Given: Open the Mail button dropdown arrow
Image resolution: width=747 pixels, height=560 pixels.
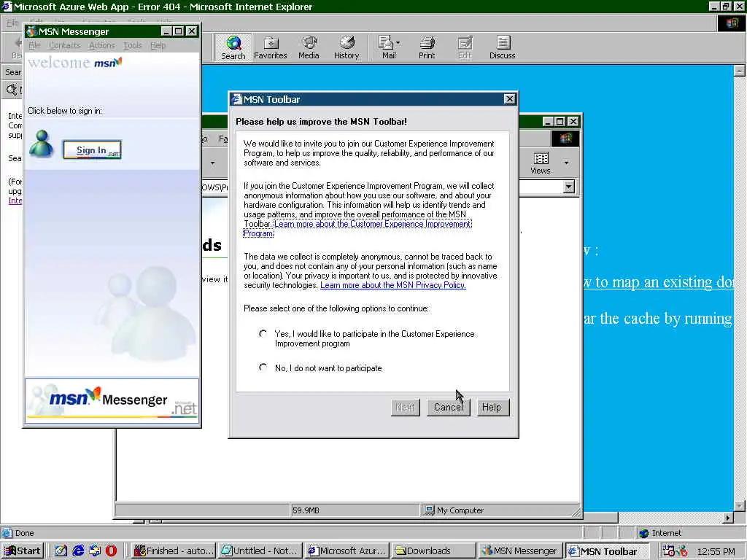Looking at the screenshot, I should (398, 43).
